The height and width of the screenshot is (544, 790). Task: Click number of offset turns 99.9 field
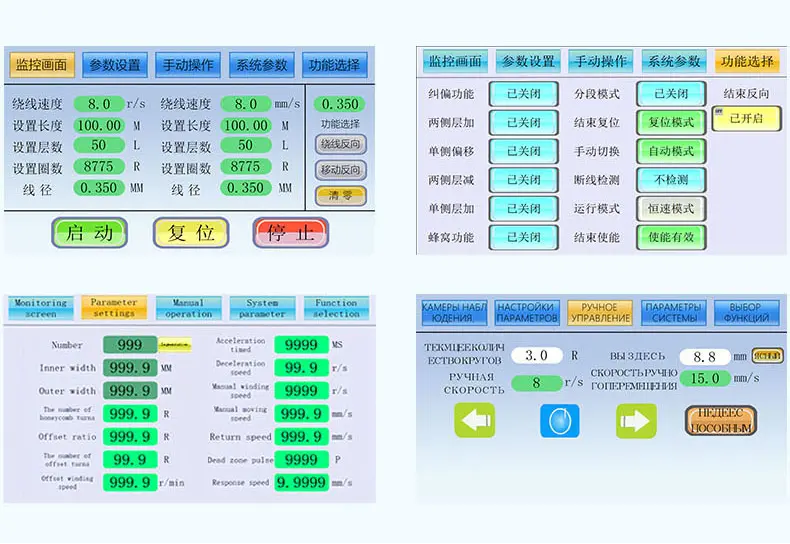130,459
